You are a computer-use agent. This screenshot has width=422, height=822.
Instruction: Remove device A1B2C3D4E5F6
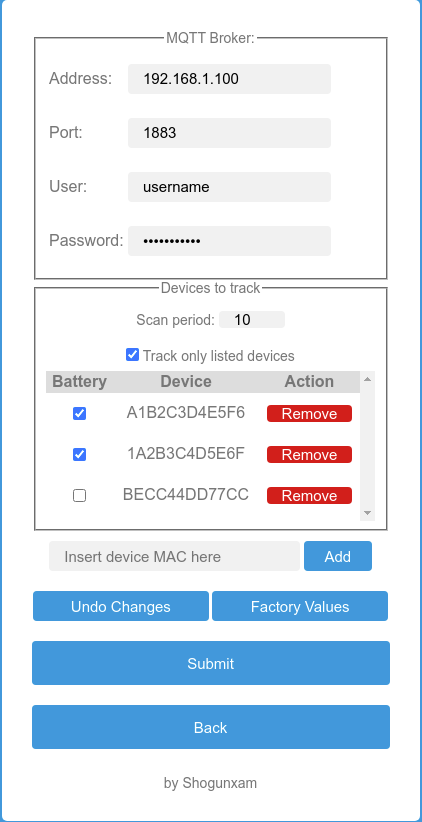coord(309,414)
